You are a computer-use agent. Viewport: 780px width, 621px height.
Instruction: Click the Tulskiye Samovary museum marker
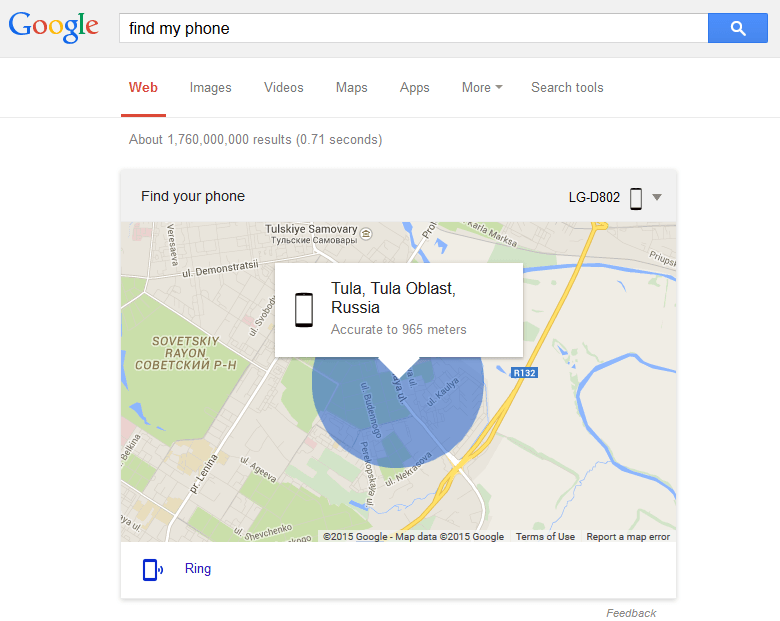366,233
